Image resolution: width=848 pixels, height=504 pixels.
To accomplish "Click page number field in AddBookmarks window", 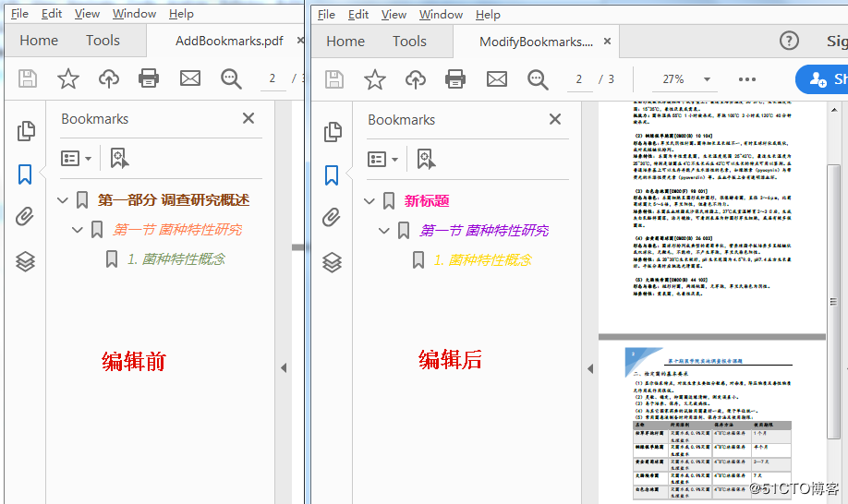I will coord(273,78).
